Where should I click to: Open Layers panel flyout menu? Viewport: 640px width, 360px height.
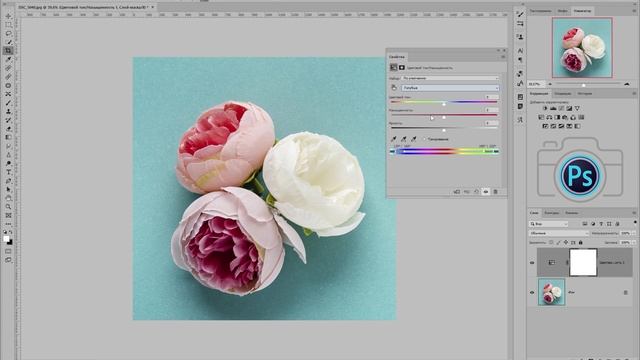tap(635, 213)
